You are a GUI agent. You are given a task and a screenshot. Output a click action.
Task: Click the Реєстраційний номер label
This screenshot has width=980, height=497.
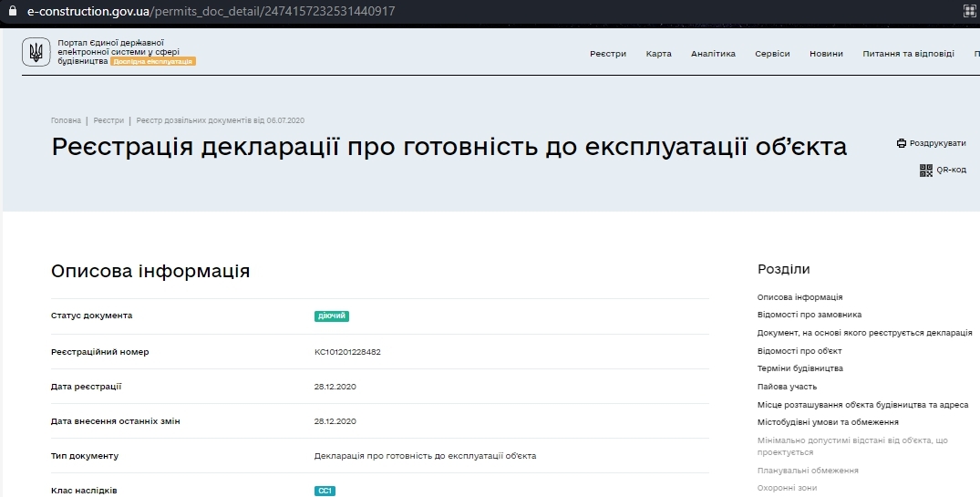pyautogui.click(x=100, y=352)
